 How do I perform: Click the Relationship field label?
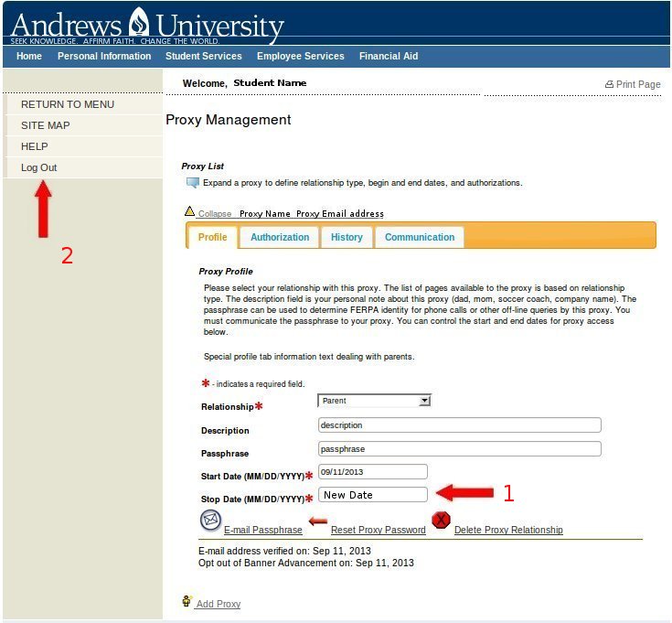coord(228,406)
